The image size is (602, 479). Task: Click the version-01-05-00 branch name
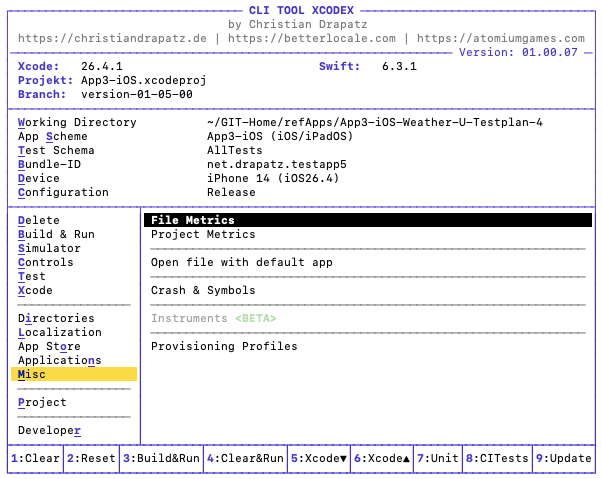point(137,94)
